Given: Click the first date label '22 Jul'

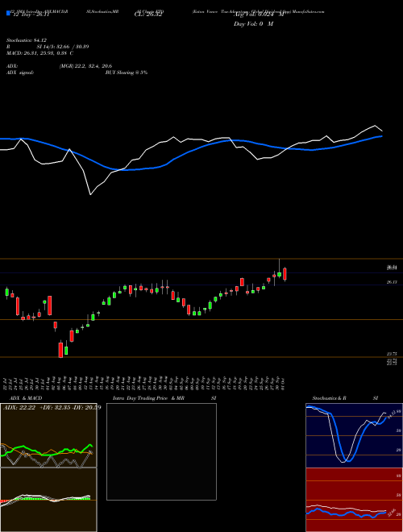Looking at the screenshot, I should pyautogui.click(x=6, y=382).
